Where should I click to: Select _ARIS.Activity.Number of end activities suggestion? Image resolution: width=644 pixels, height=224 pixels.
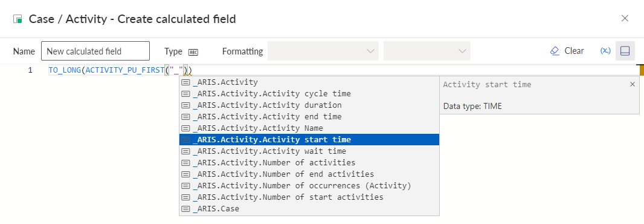(309, 174)
